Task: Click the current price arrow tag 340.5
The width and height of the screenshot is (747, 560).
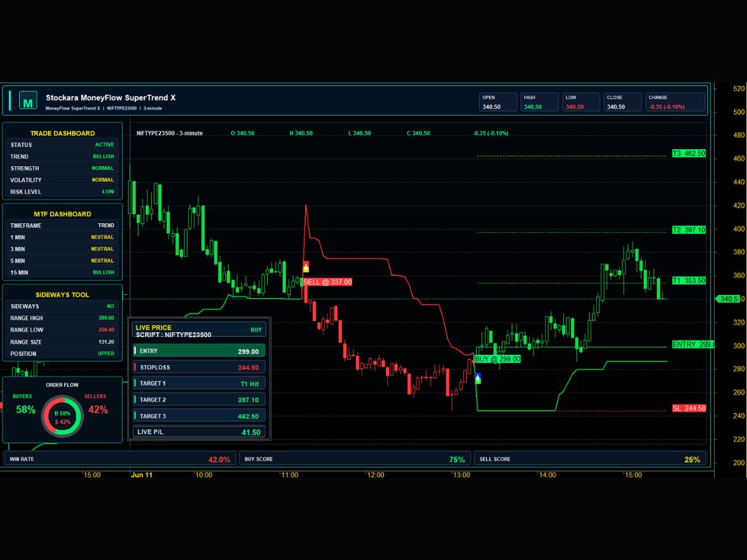Action: [x=727, y=299]
